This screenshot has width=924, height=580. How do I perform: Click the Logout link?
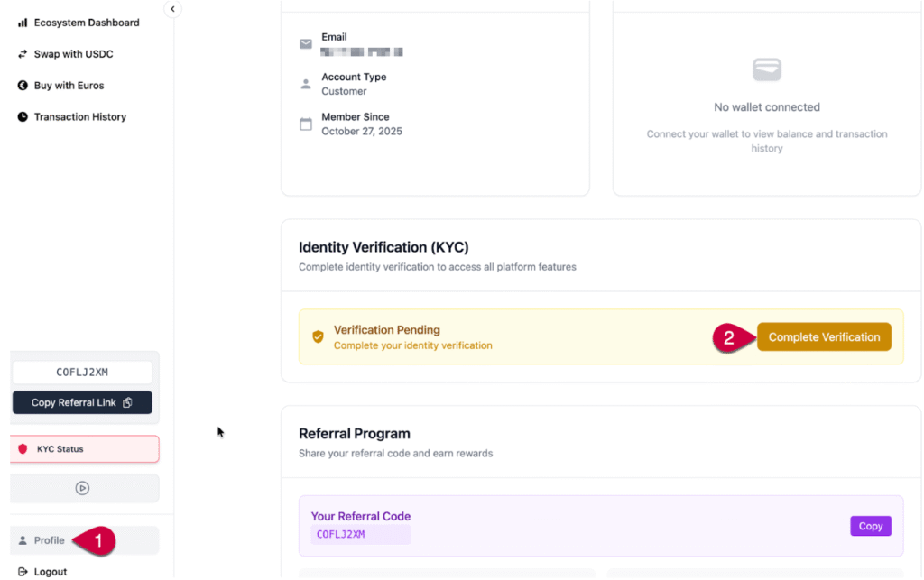51,572
